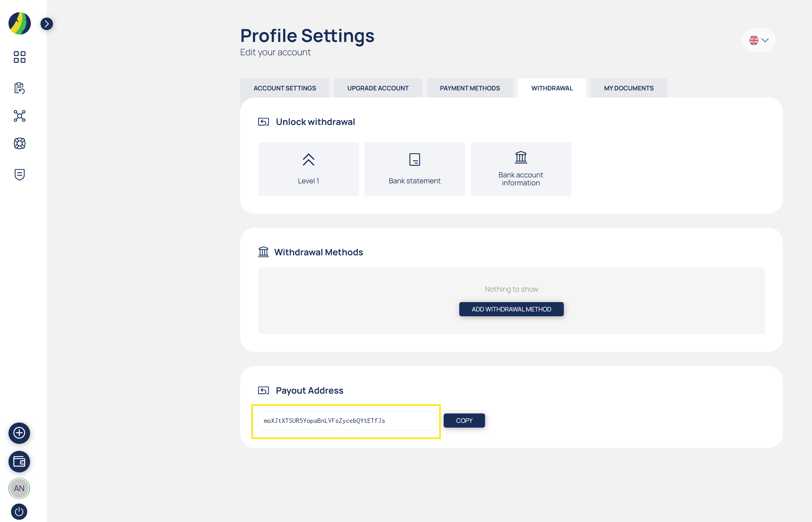
Task: Open the shield document icon in sidebar
Action: [x=19, y=175]
